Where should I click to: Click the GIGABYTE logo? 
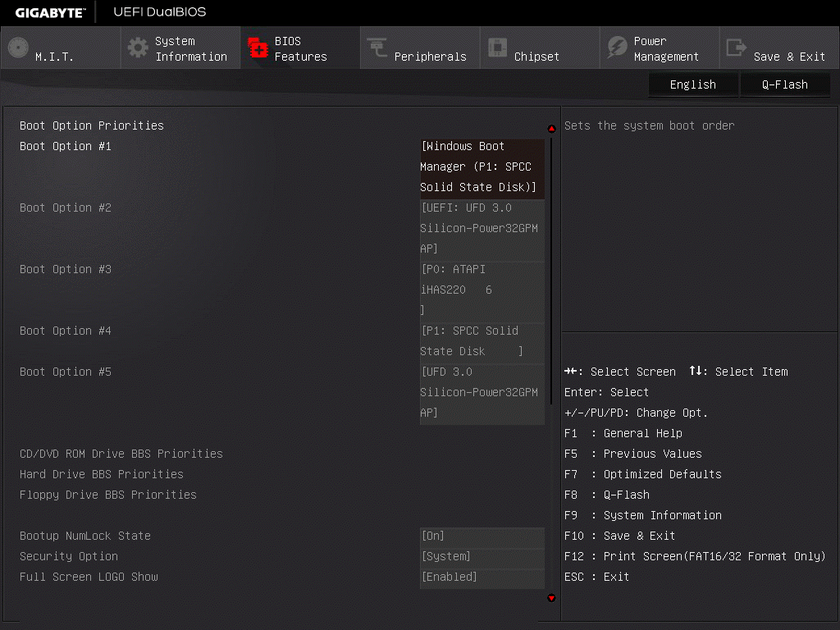50,13
